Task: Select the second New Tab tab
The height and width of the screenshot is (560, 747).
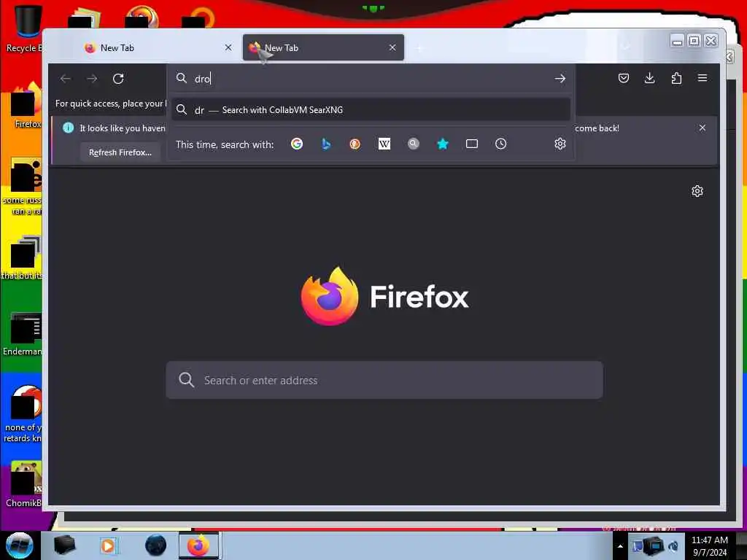Action: (323, 47)
